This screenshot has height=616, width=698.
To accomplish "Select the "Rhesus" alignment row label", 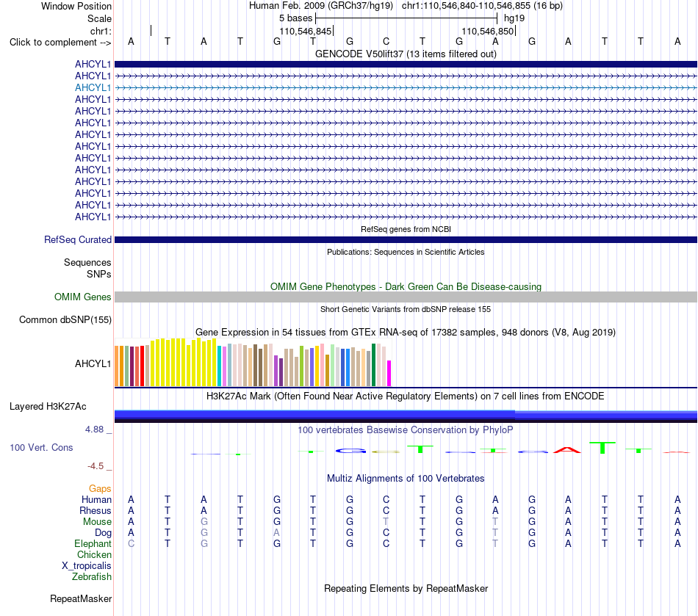I will [96, 510].
